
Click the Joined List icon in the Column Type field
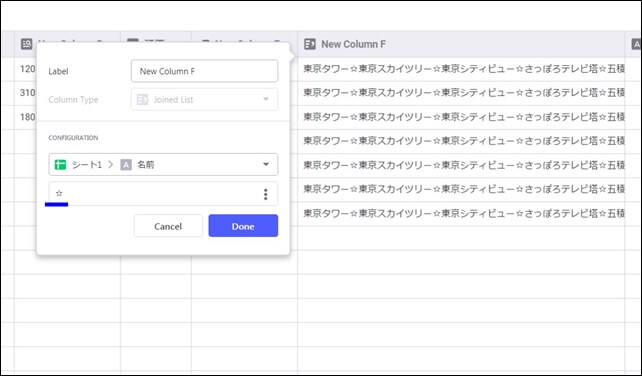click(142, 100)
